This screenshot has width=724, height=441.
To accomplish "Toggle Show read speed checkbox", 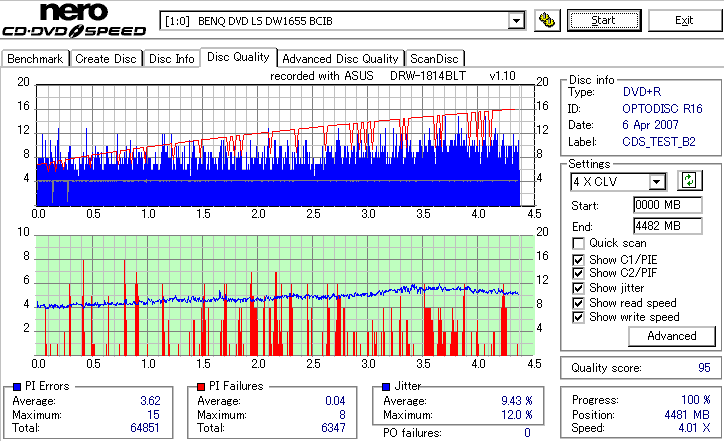I will (578, 303).
